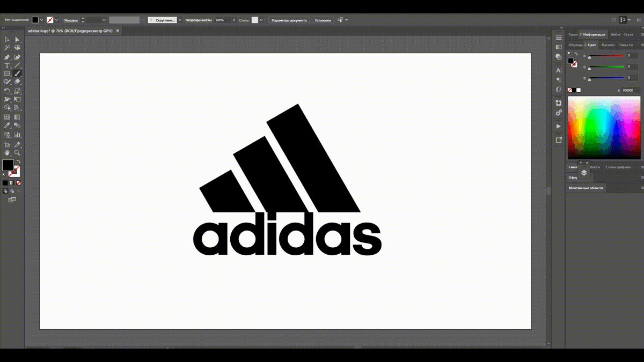644x362 pixels.
Task: Select the Direct Selection tool
Action: (x=17, y=39)
